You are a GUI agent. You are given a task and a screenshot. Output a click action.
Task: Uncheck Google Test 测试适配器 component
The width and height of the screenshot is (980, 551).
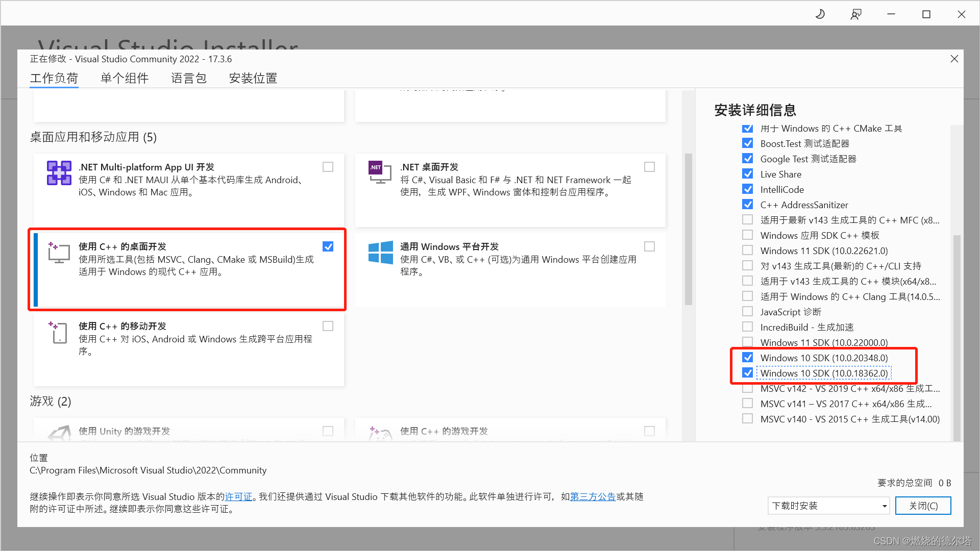point(748,159)
